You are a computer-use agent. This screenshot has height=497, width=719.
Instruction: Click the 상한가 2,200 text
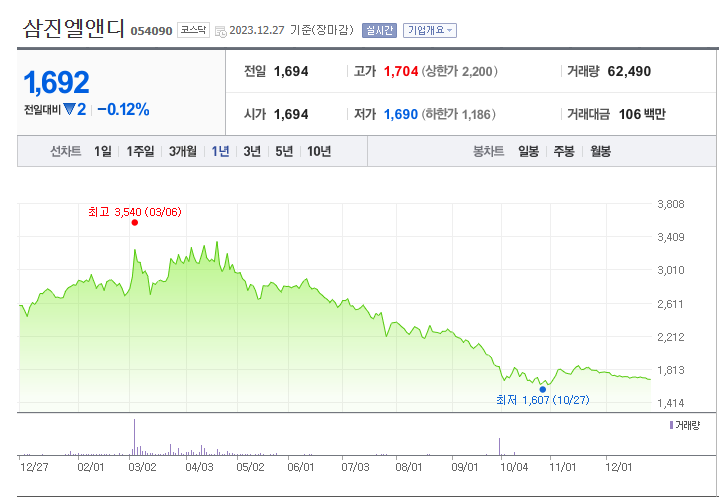459,72
